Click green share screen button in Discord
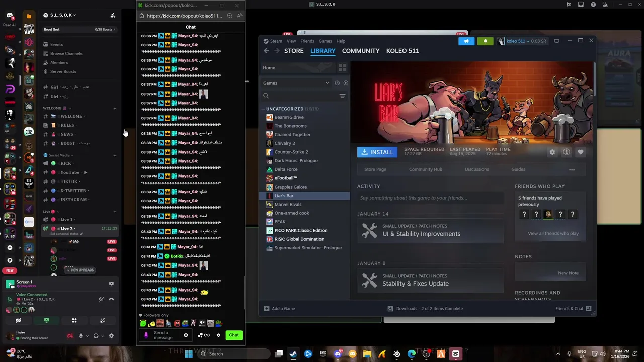The image size is (644, 362). pos(46,320)
